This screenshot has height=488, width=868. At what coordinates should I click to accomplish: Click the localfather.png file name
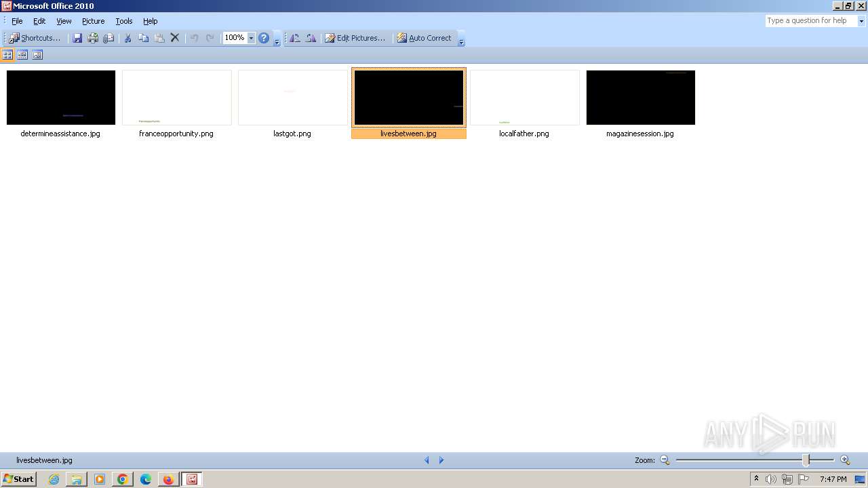tap(524, 134)
